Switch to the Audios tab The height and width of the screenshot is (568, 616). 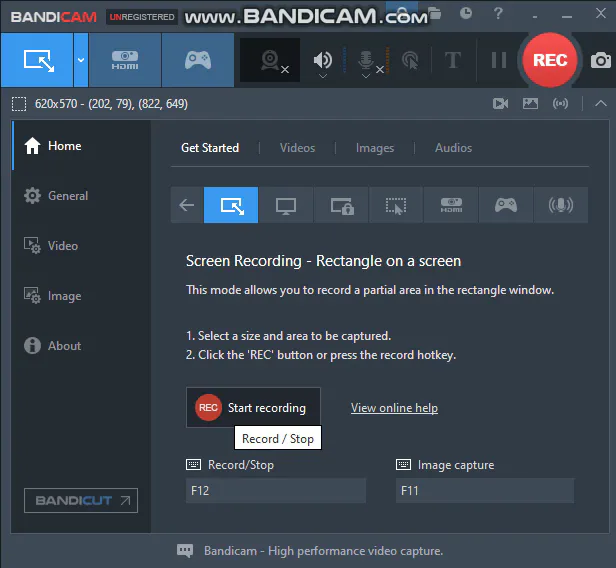pos(453,148)
